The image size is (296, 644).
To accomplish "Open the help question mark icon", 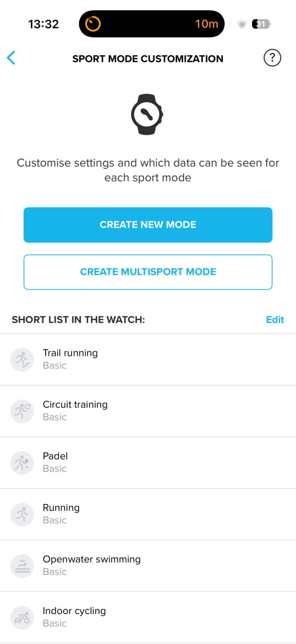I will pos(272,58).
